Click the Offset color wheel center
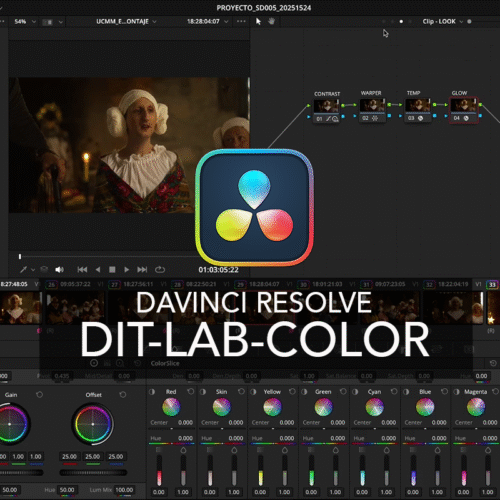The height and width of the screenshot is (500, 500). pyautogui.click(x=93, y=424)
